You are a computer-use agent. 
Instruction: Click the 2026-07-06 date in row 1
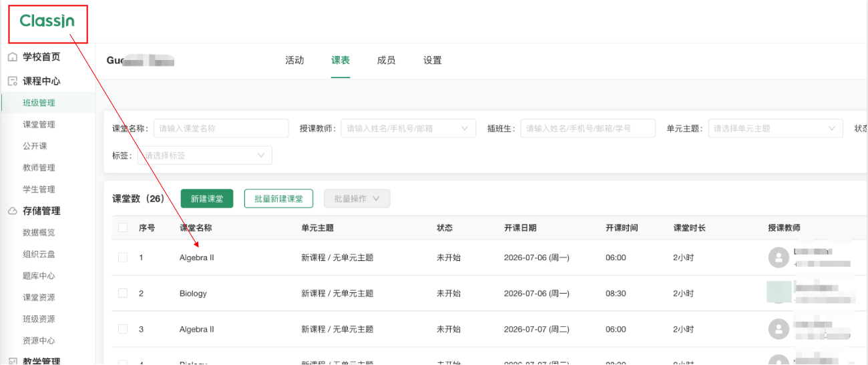coord(537,258)
